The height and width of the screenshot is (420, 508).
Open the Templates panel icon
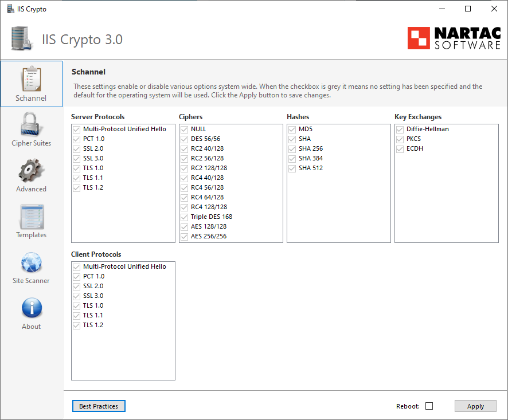(x=31, y=217)
